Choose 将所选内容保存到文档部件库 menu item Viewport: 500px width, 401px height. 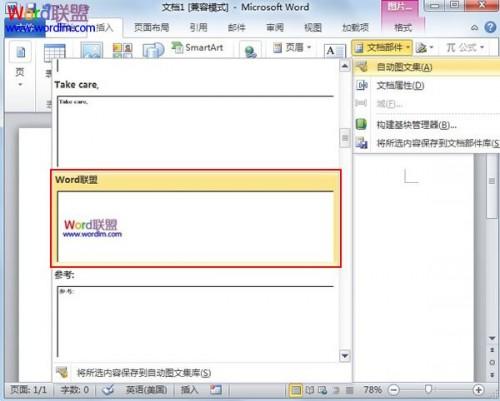[x=427, y=143]
